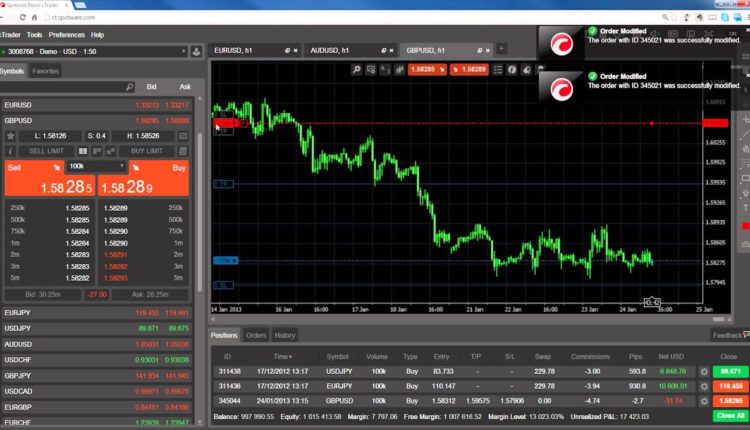Open the order ticket icon beside Buy Limit
The image size is (750, 430).
(183, 151)
